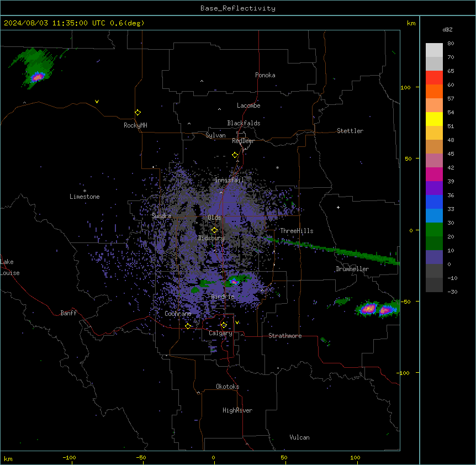Click the white asterisk marker east of Innisfail
The width and height of the screenshot is (476, 465).
click(x=277, y=167)
